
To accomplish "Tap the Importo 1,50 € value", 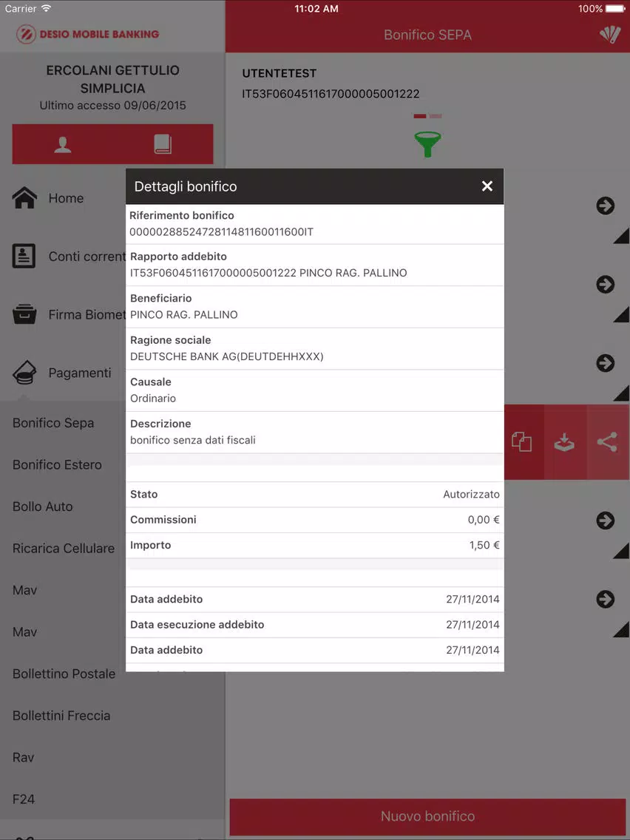I will point(484,545).
